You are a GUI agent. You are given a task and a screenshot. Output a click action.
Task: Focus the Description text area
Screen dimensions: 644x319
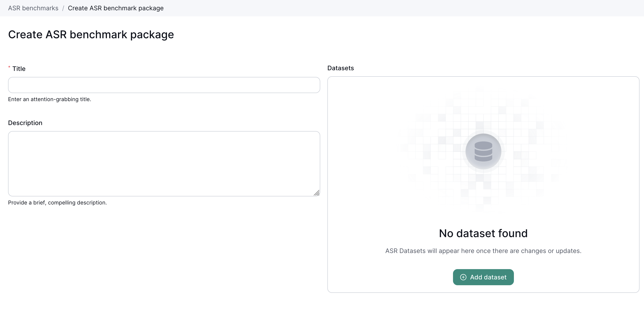click(x=164, y=164)
